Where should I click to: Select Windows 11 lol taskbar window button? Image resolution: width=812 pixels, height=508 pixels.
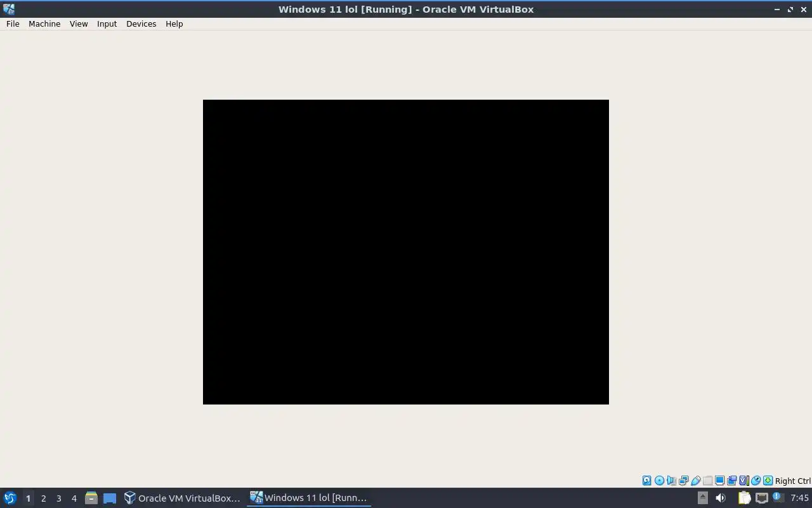pyautogui.click(x=309, y=498)
